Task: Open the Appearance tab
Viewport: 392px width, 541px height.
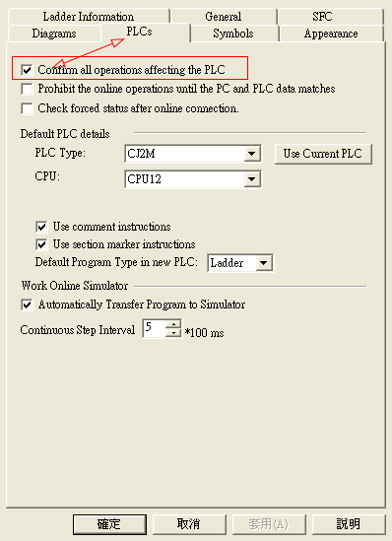Action: tap(331, 34)
